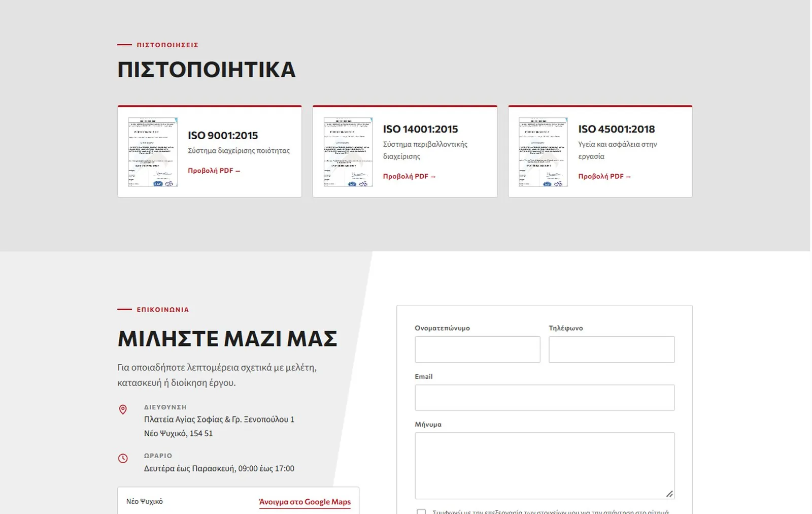Viewport: 812px width, 514px height.
Task: Click Σύστημα περιβαλλοντικής διαχείρισης description
Action: pyautogui.click(x=425, y=150)
